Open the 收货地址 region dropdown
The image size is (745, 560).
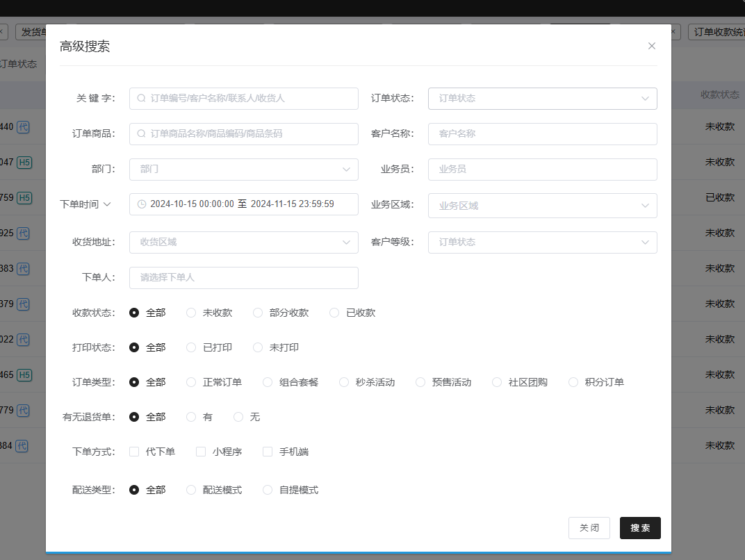click(x=243, y=242)
